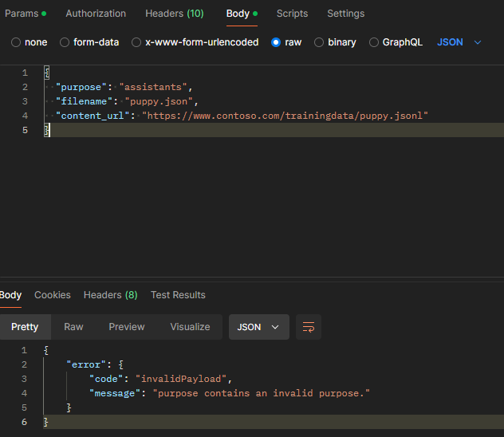504x437 pixels.
Task: Open the response JSON format dropdown
Action: tap(258, 327)
